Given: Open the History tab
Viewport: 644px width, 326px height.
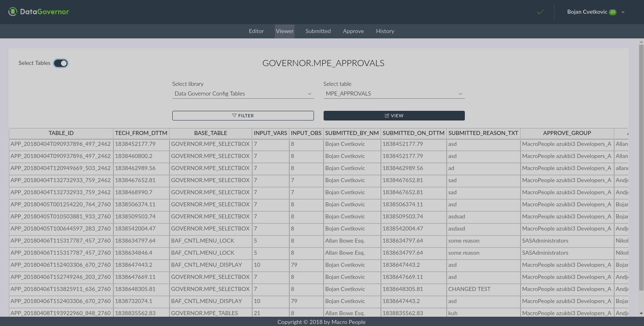Looking at the screenshot, I should 385,31.
